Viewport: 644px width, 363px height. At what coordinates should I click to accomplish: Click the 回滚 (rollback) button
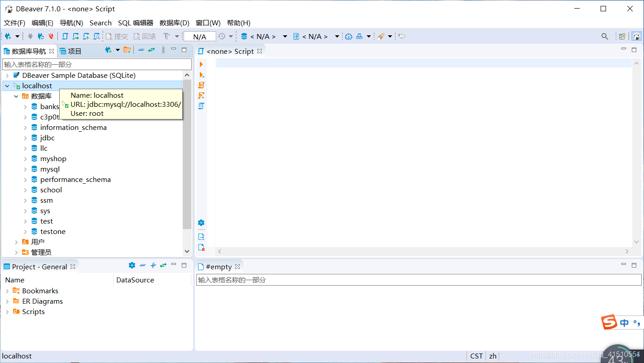pos(145,36)
